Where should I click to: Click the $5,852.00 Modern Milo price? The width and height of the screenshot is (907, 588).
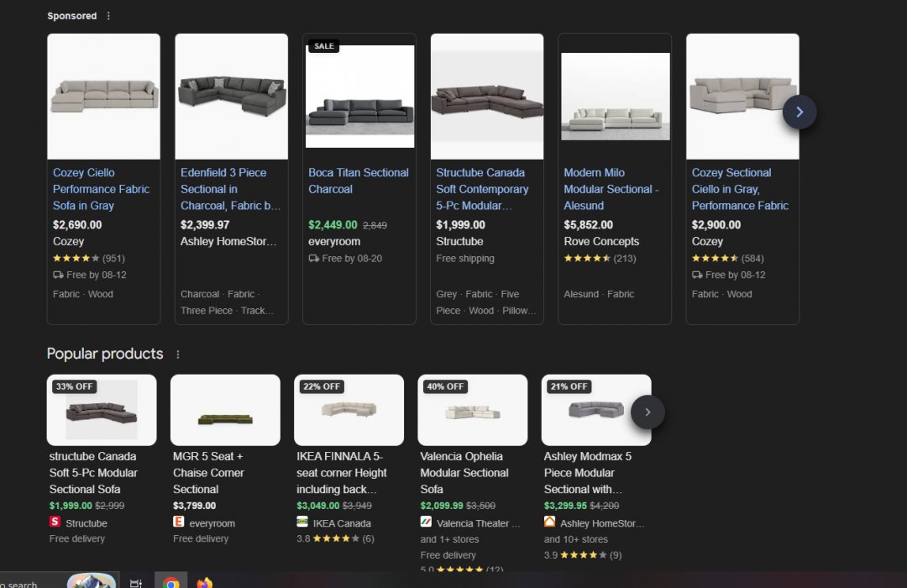coord(588,224)
